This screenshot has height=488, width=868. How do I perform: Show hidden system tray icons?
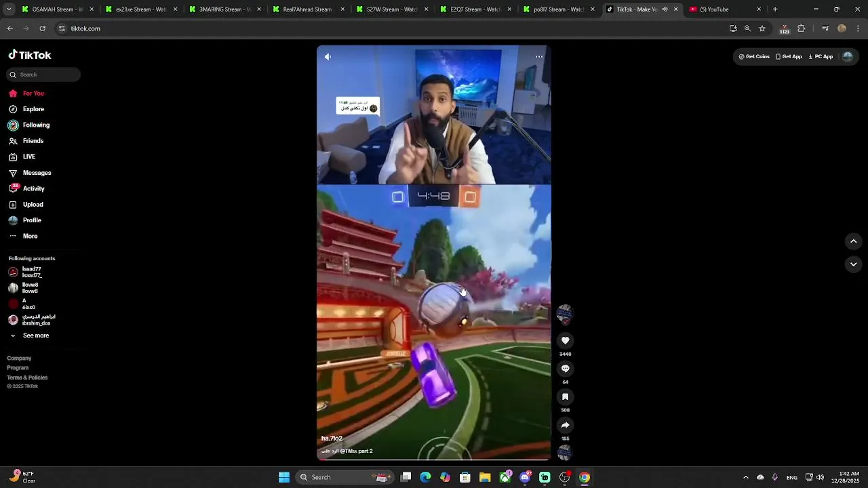coord(746,477)
